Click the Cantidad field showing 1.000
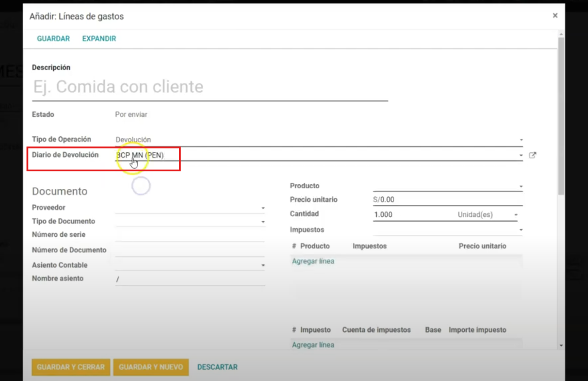Image resolution: width=588 pixels, height=381 pixels. (411, 215)
